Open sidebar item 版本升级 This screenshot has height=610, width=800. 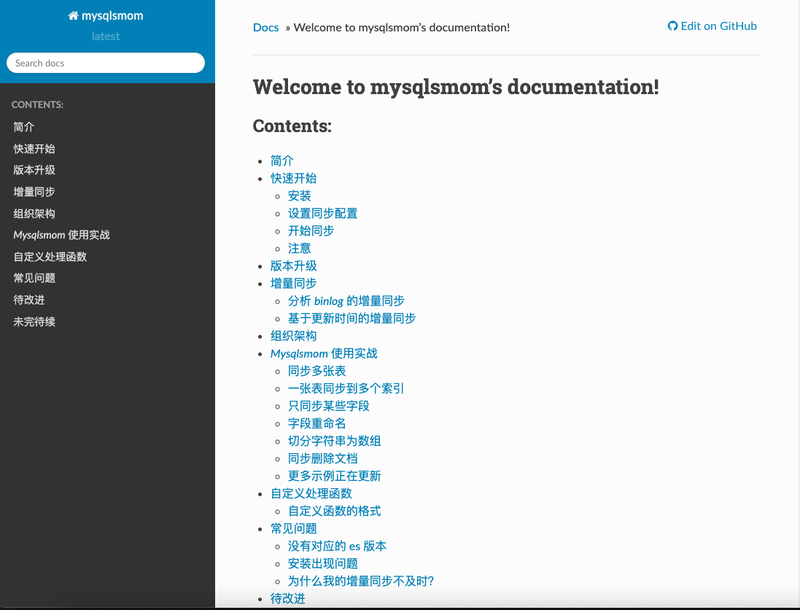[x=34, y=170]
